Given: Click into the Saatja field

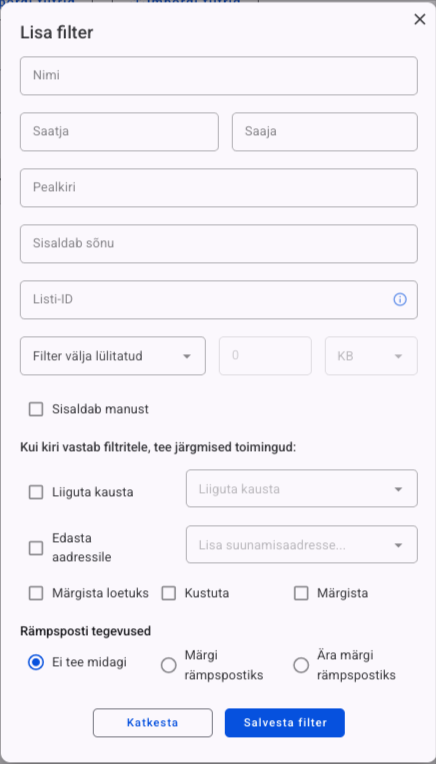Looking at the screenshot, I should [x=119, y=132].
